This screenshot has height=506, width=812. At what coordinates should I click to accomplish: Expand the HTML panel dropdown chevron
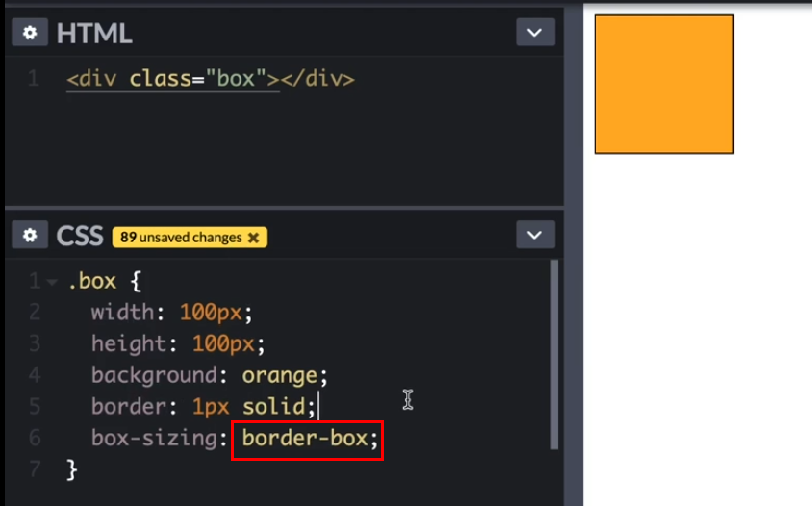tap(535, 33)
